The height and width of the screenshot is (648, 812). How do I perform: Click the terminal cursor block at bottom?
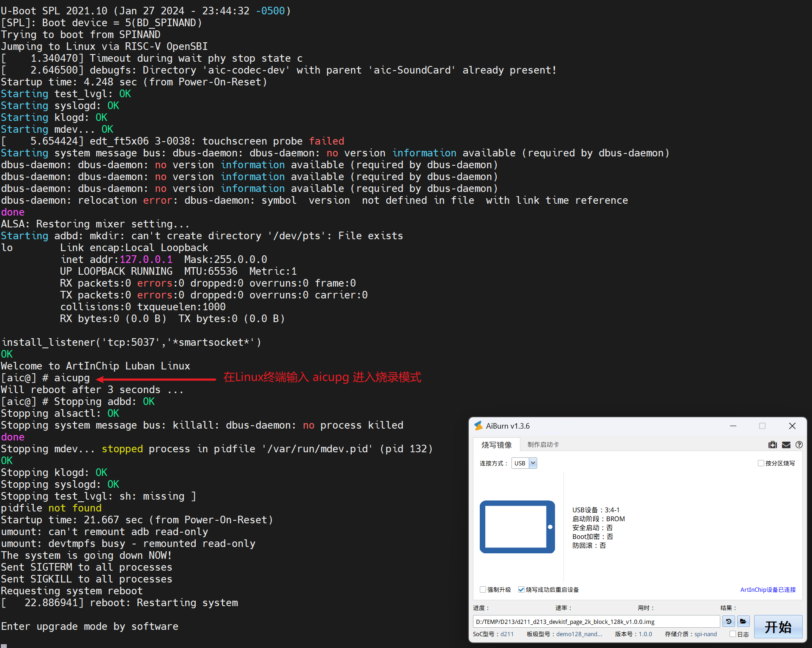(4, 645)
